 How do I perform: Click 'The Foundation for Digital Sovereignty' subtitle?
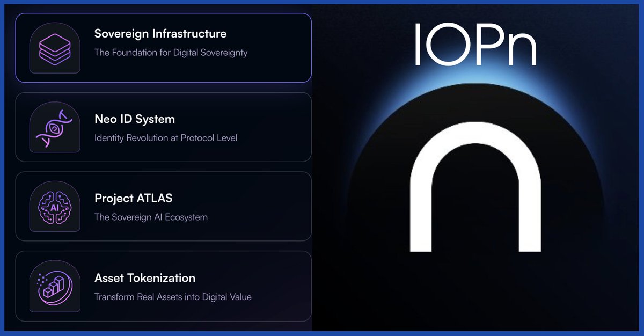(x=171, y=53)
